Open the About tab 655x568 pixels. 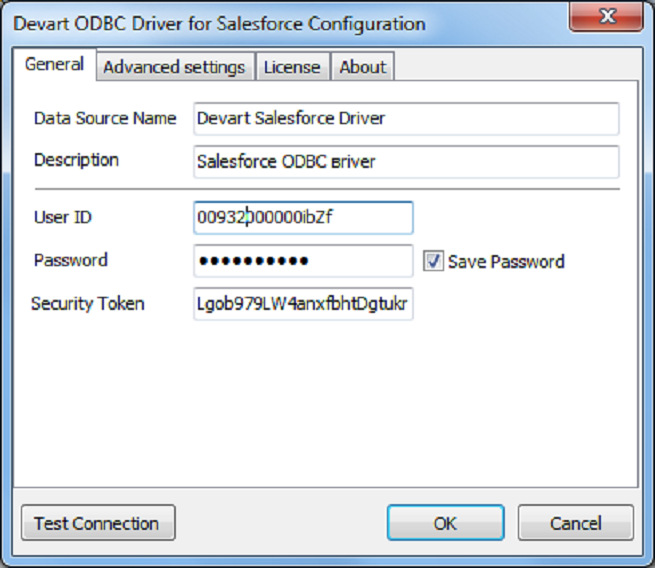coord(363,67)
